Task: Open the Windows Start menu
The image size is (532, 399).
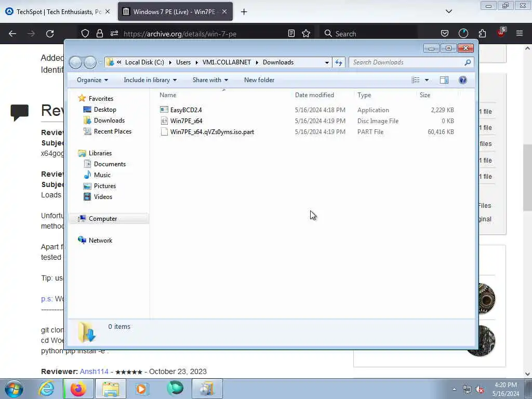Action: click(14, 389)
